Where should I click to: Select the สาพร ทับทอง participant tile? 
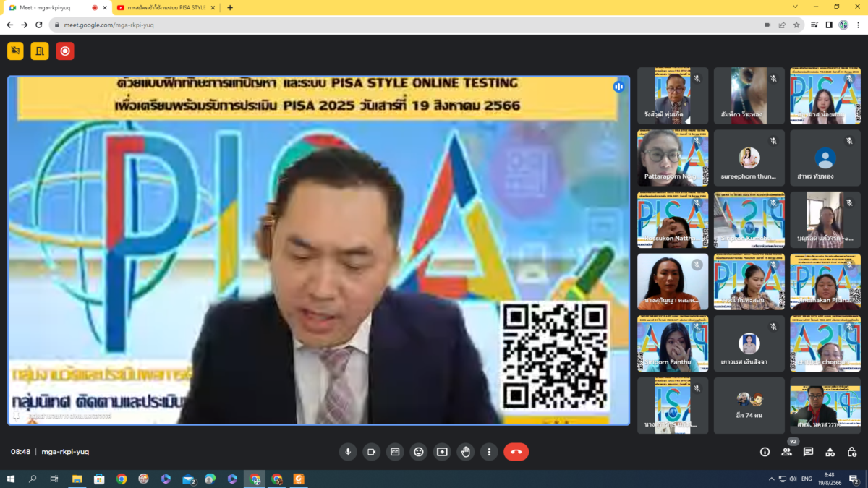[825, 158]
